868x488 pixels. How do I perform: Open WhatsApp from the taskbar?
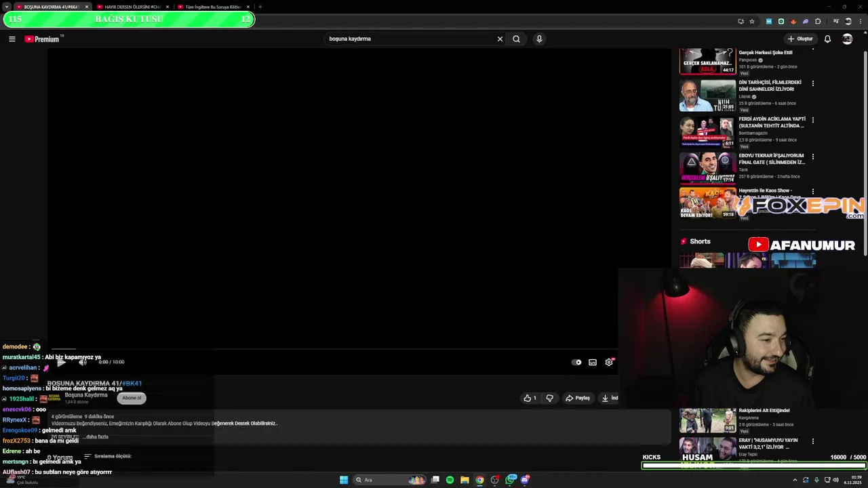click(x=510, y=480)
